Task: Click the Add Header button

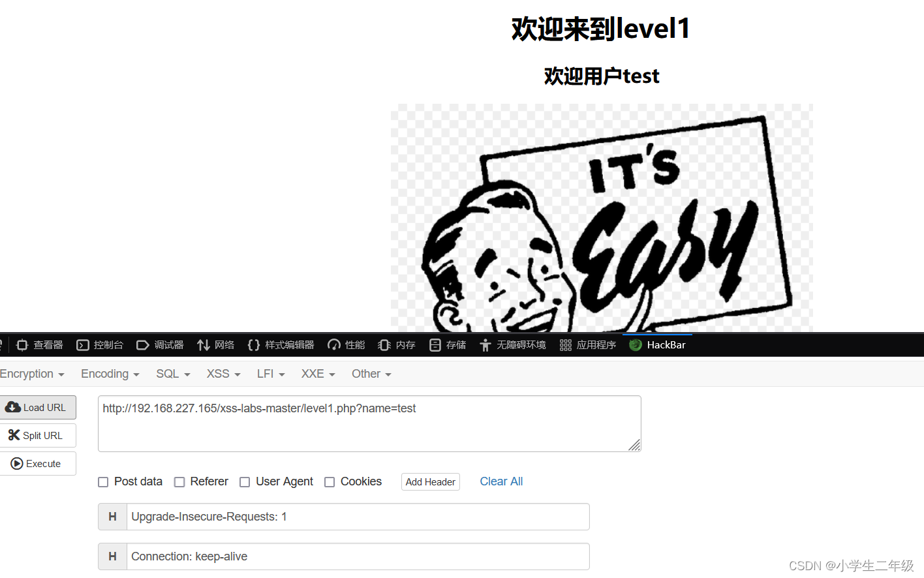Action: point(431,482)
